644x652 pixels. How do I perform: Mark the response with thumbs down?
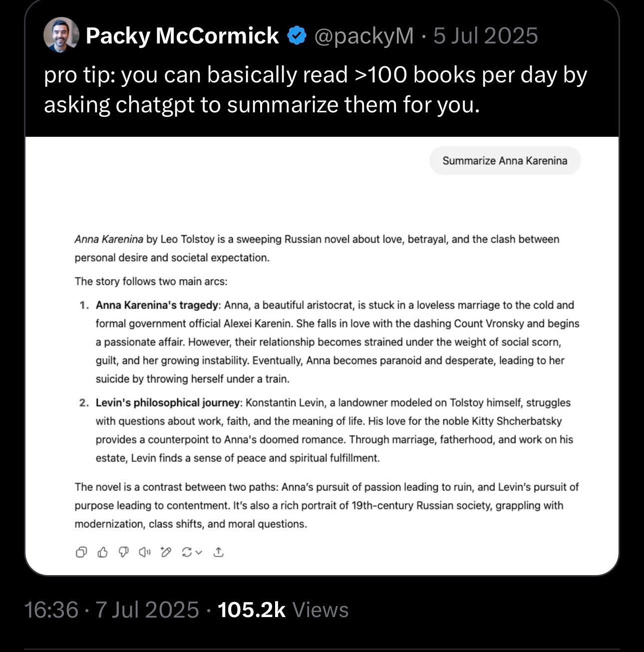click(x=123, y=552)
